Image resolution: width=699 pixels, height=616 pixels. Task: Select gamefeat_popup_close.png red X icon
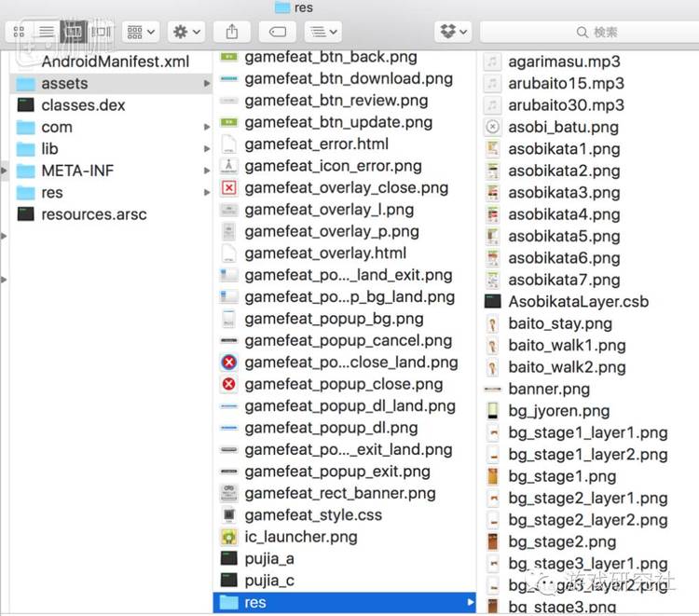228,384
